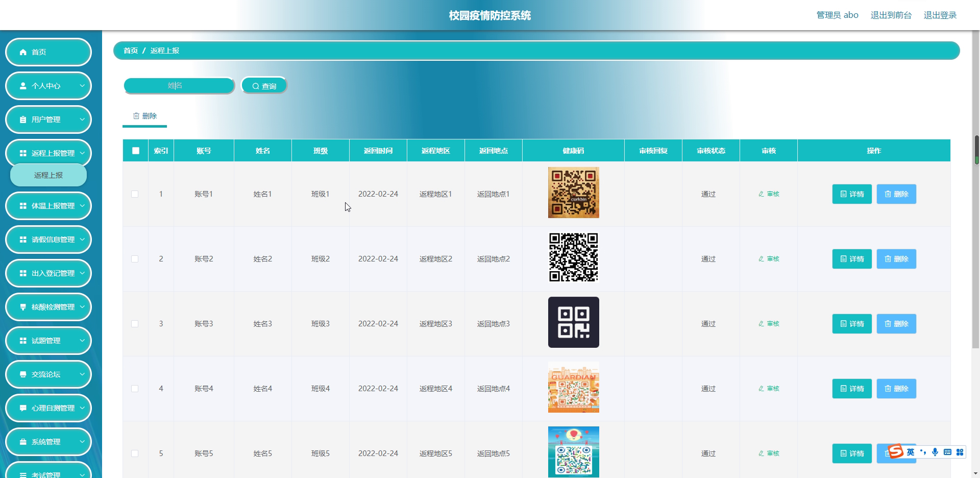Toggle the select-all checkbox in the table header

(x=135, y=151)
